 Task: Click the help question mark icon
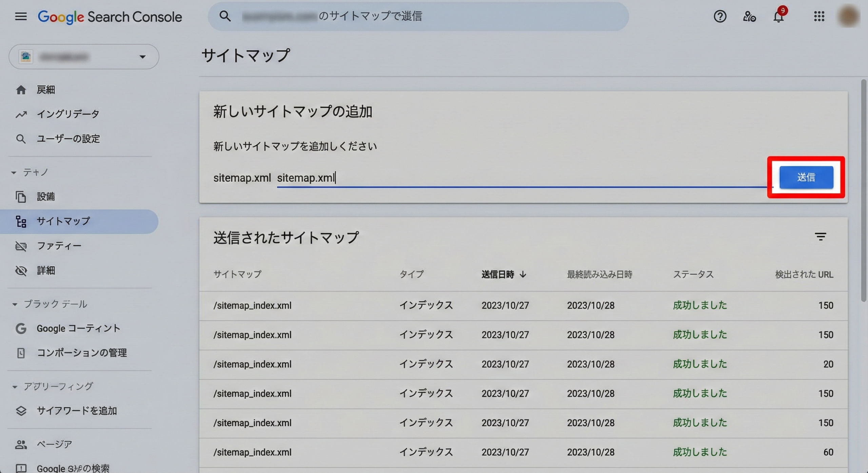point(719,16)
